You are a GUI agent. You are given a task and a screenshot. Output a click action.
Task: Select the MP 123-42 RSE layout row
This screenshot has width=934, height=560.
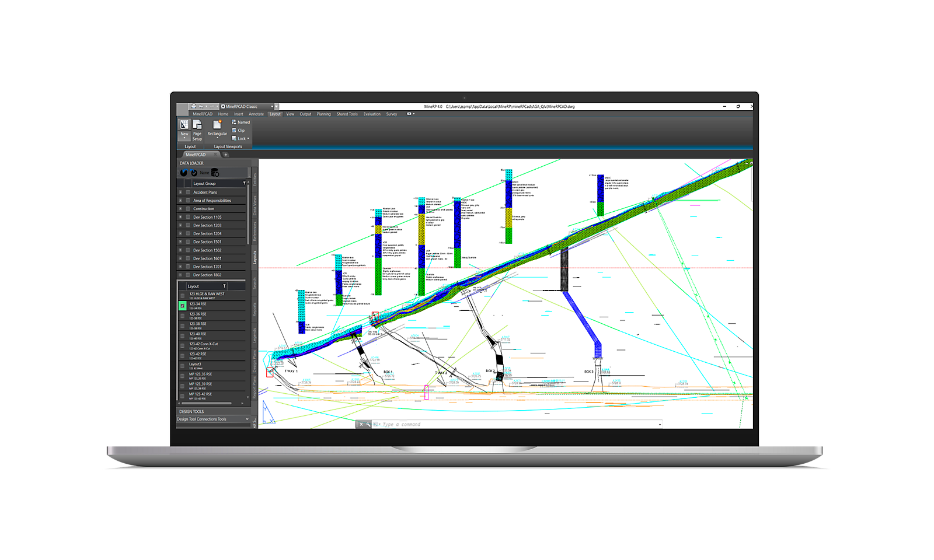click(213, 395)
